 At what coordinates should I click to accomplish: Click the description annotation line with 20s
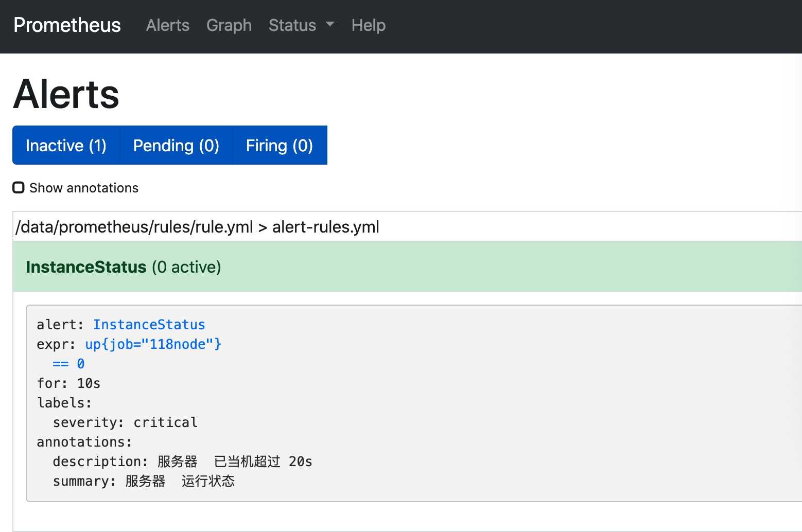(182, 462)
